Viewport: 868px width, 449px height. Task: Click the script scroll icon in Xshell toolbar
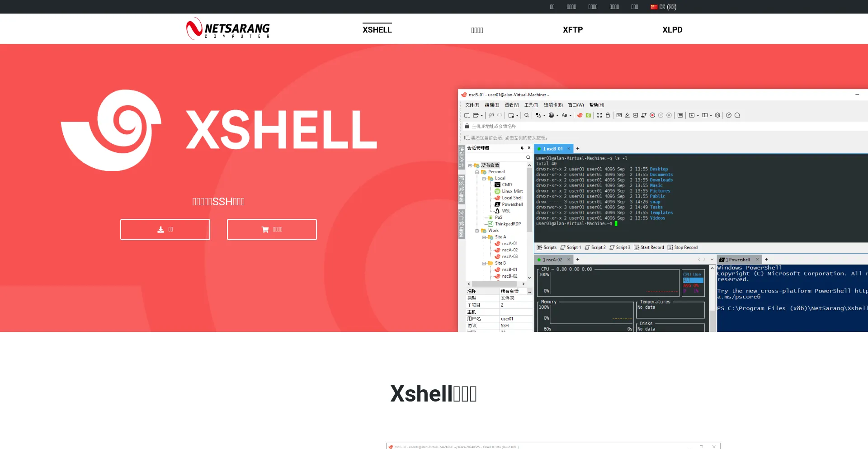pyautogui.click(x=644, y=115)
